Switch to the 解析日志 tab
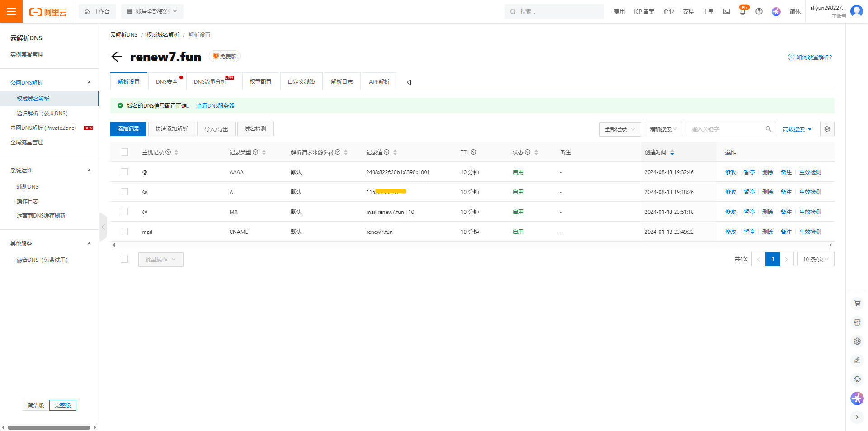868x431 pixels. 342,82
